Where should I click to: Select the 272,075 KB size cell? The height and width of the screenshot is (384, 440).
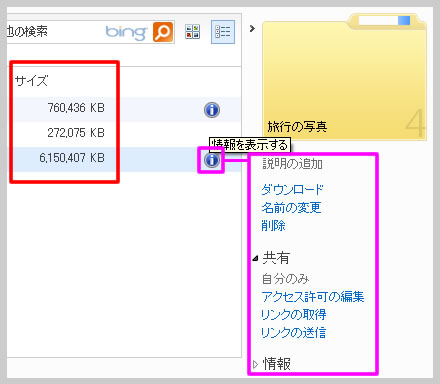(76, 133)
